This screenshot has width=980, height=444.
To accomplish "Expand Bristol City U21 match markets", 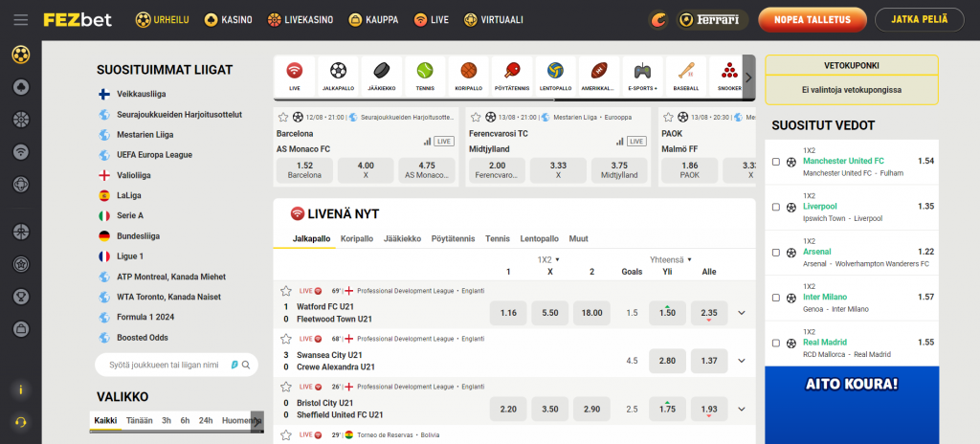I will [742, 409].
